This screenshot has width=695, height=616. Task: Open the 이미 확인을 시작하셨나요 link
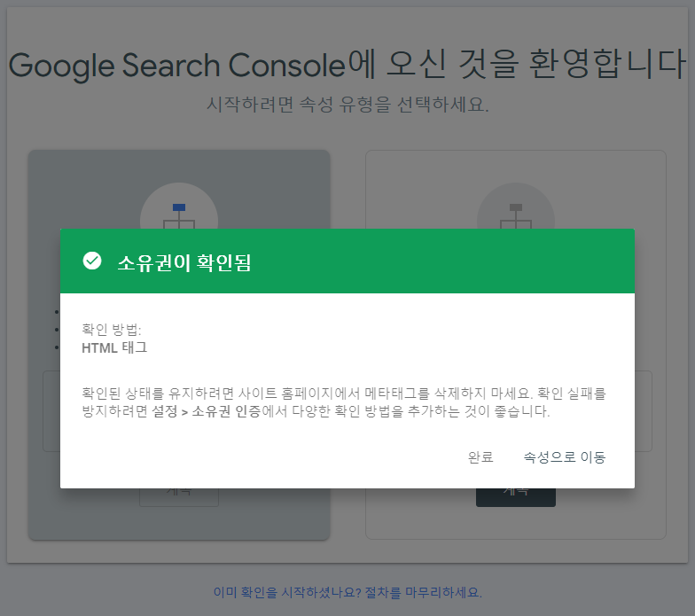[x=347, y=592]
